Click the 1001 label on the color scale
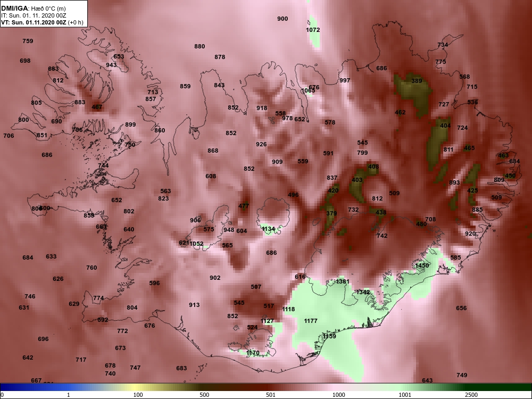Viewport: 532px width, 399px height. coord(405,395)
